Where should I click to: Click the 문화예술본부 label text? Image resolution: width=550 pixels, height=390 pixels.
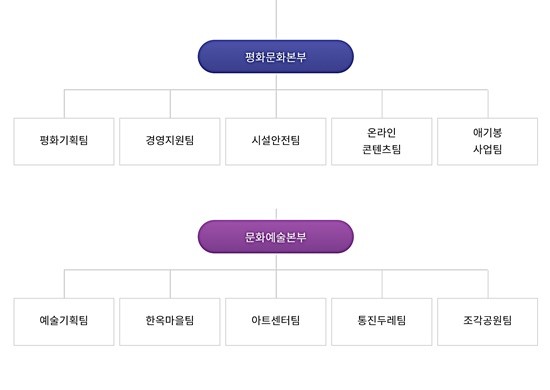276,237
